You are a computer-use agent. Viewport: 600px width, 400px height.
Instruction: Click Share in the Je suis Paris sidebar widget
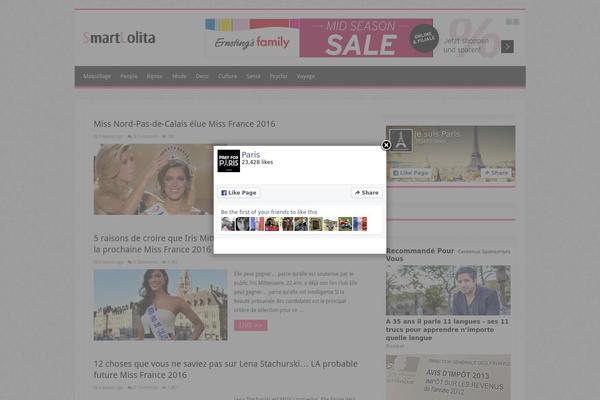tap(496, 173)
